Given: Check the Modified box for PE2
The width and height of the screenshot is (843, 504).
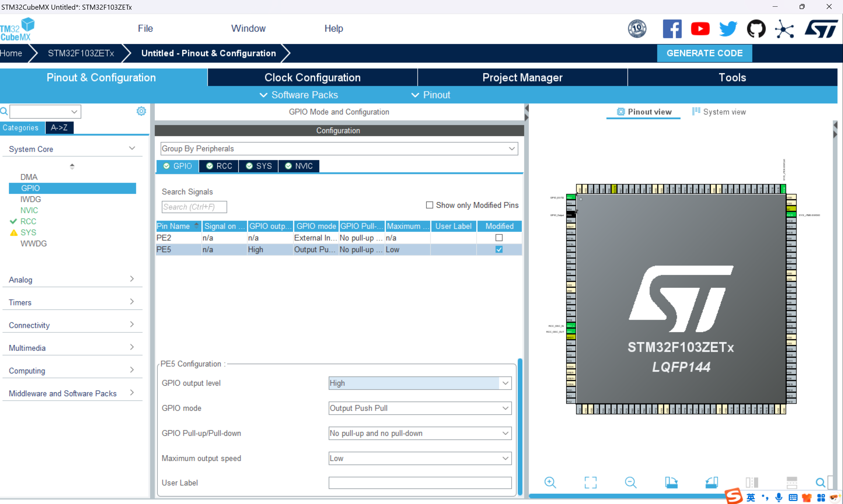Looking at the screenshot, I should (x=499, y=238).
